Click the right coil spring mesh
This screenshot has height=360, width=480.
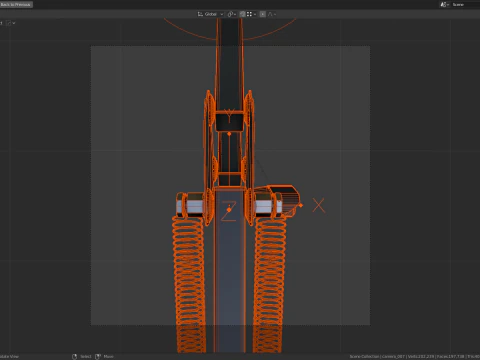click(x=269, y=283)
